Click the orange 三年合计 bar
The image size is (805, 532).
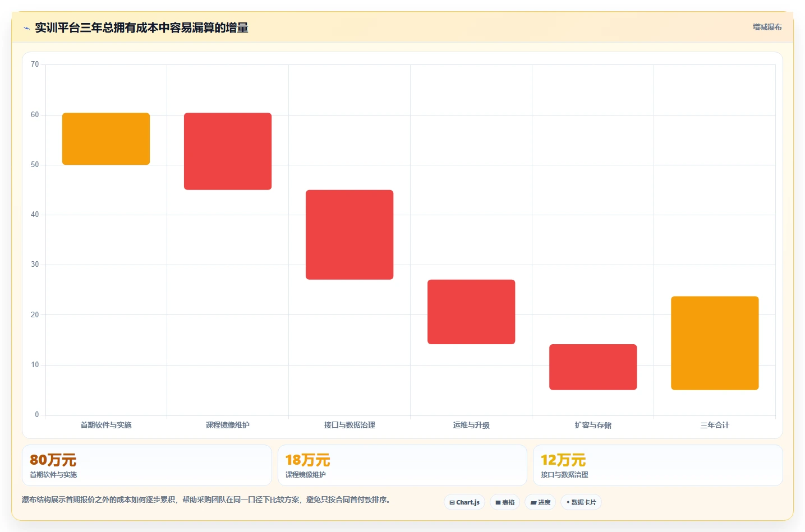click(715, 343)
